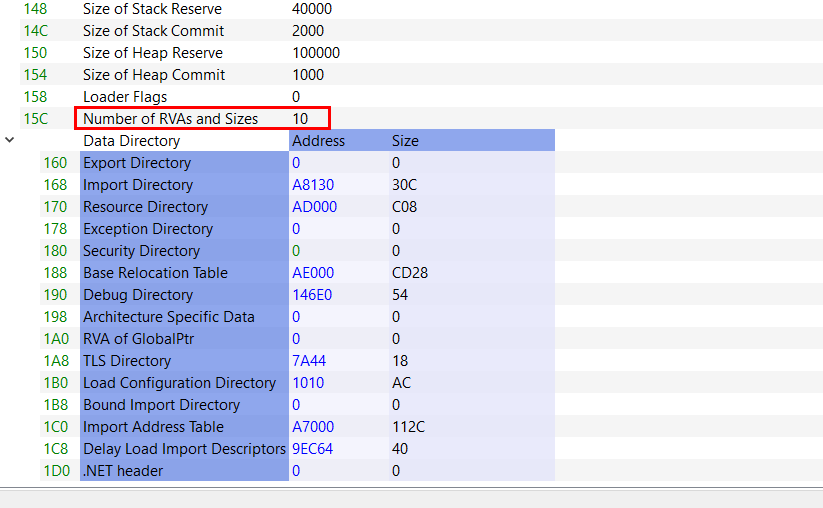Follow TLS Directory address 7A44

click(x=309, y=362)
